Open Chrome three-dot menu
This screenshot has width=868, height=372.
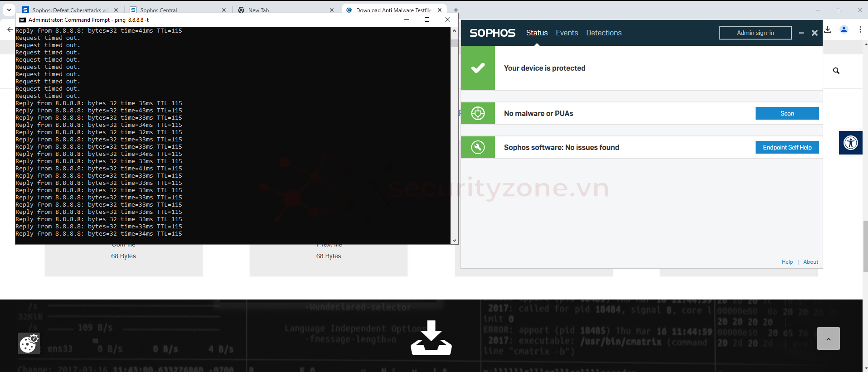pyautogui.click(x=860, y=29)
